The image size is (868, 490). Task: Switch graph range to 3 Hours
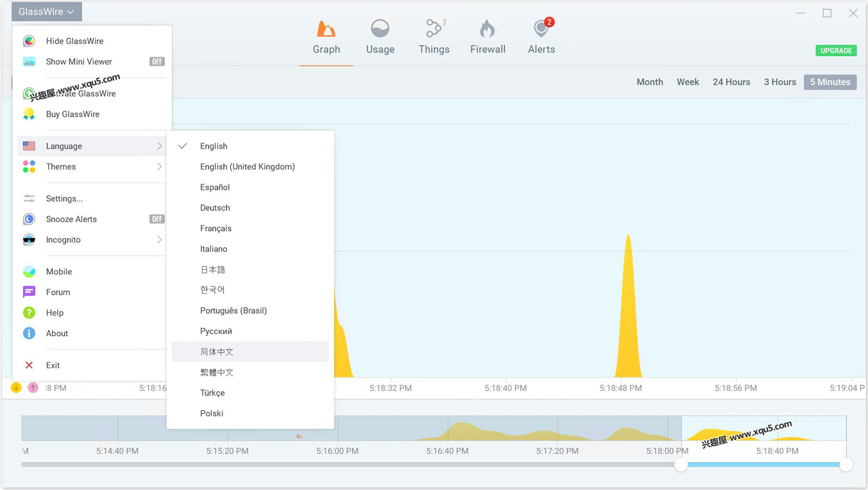(780, 82)
